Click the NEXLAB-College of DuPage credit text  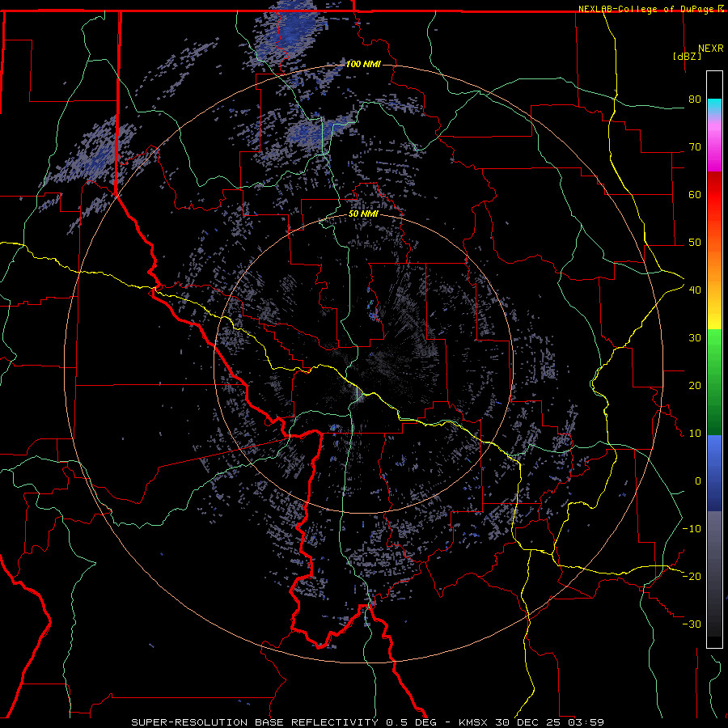pos(645,9)
